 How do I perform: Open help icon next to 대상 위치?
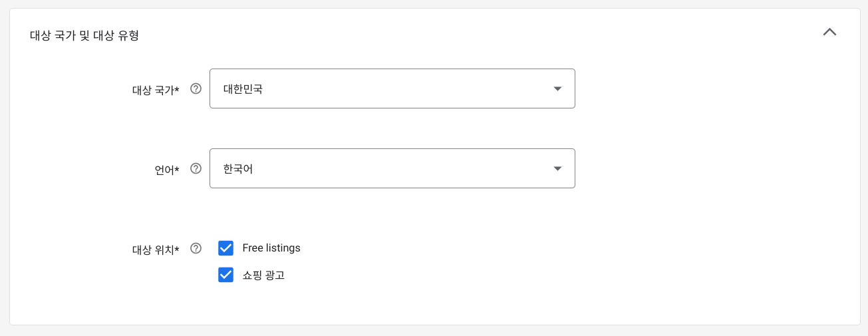[x=196, y=248]
